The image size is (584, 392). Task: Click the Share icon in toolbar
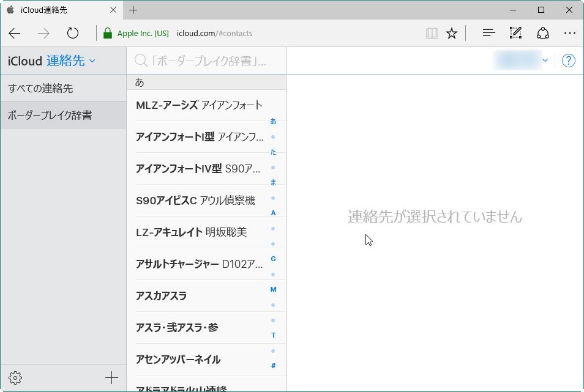tap(542, 33)
